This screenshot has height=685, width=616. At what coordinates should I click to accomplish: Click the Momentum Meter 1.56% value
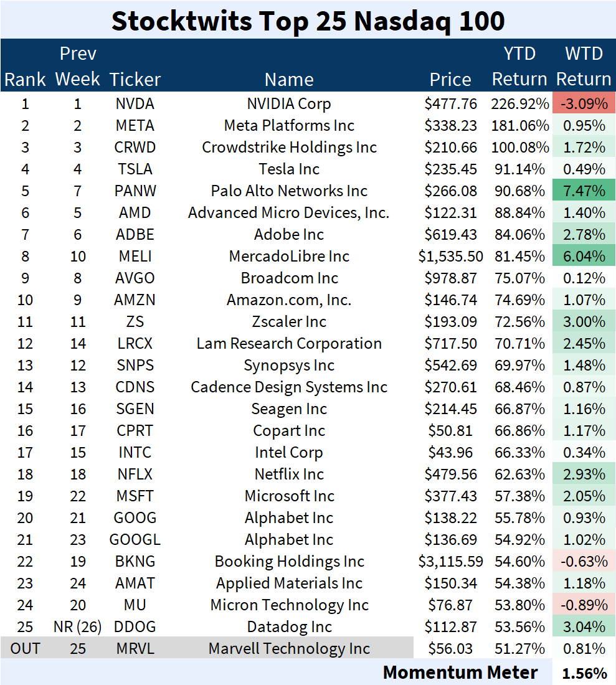[584, 673]
